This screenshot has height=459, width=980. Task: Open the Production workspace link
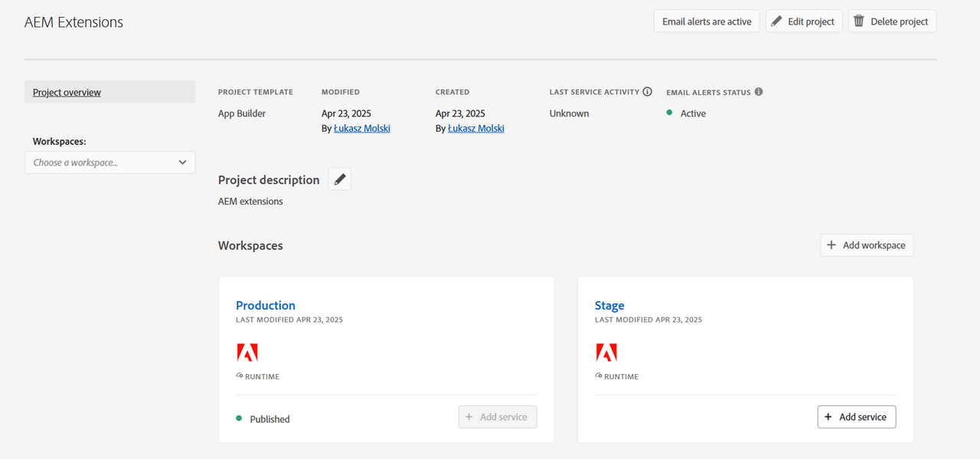tap(265, 305)
